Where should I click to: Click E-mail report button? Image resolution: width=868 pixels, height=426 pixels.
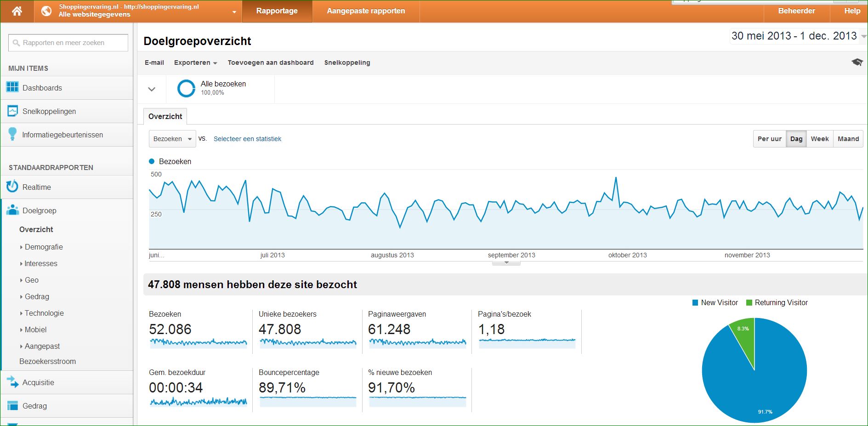(154, 62)
